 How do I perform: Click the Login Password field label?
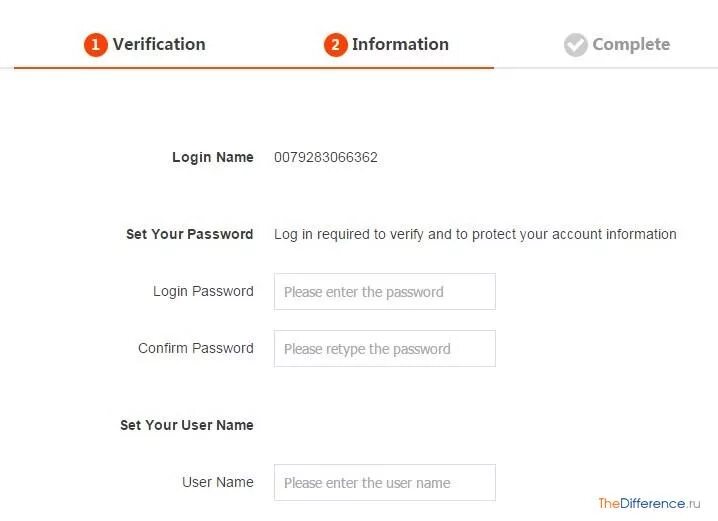click(x=203, y=291)
